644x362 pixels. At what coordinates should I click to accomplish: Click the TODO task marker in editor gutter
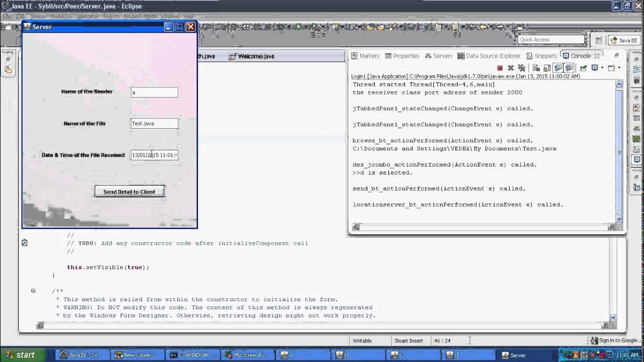(x=24, y=243)
